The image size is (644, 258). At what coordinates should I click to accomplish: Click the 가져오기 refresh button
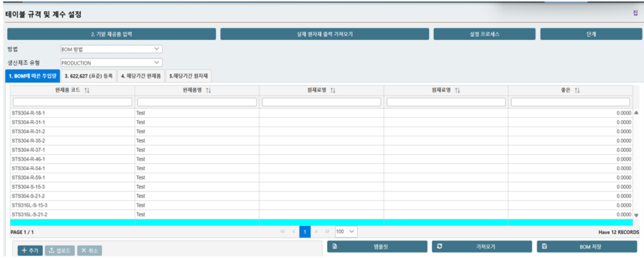point(482,247)
